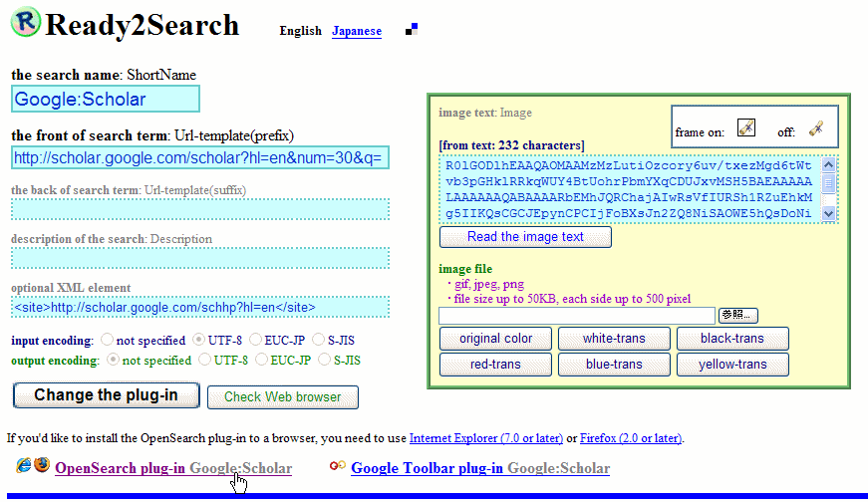Click the 参照 browse file button
Viewport: 868px width, 502px height.
737,316
